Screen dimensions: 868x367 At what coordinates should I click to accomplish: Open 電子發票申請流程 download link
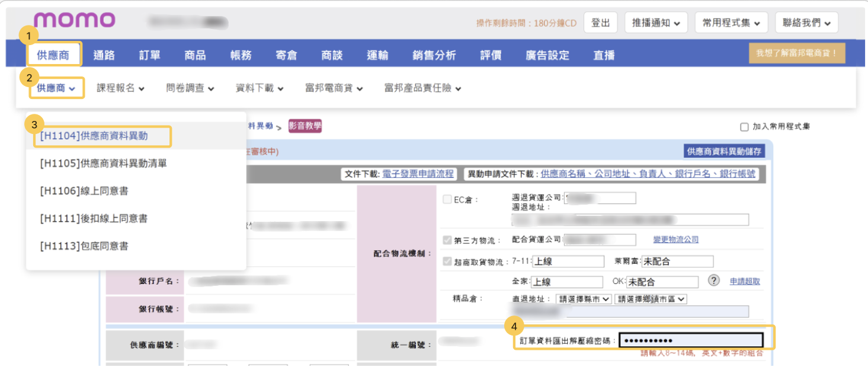point(418,174)
